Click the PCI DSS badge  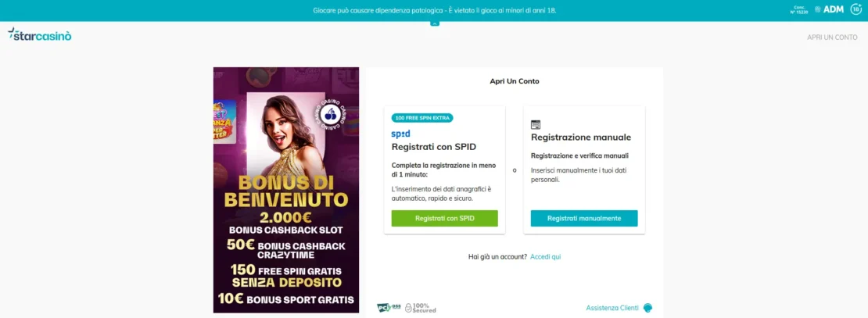[x=389, y=308]
